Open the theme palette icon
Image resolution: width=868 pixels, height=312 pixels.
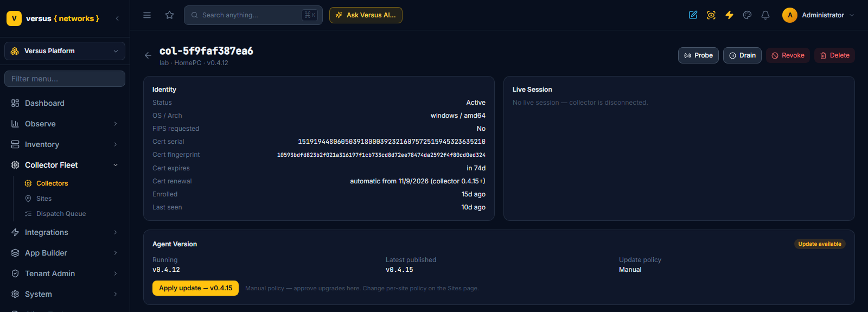click(x=748, y=15)
